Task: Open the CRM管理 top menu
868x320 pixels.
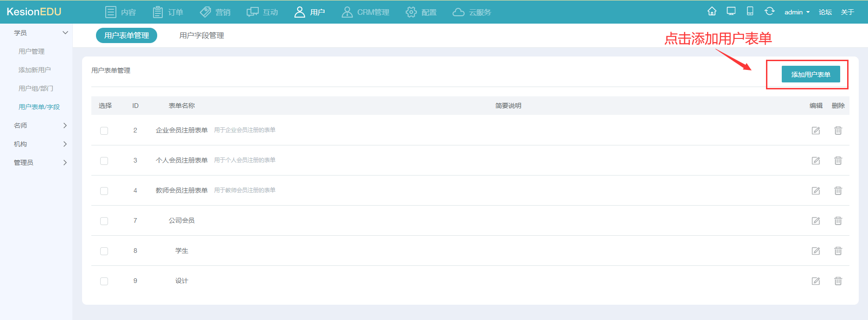Action: coord(365,12)
